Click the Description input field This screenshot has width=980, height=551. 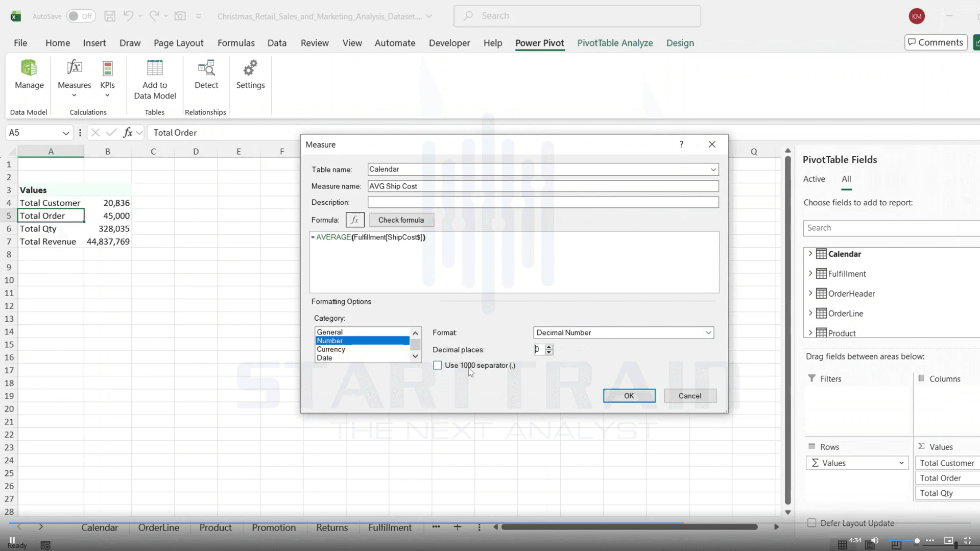pos(543,202)
